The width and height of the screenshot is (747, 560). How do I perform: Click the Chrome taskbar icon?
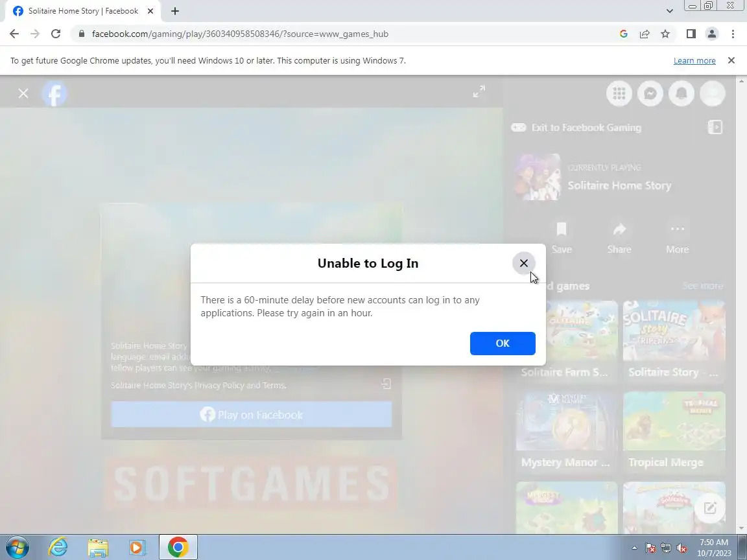178,547
